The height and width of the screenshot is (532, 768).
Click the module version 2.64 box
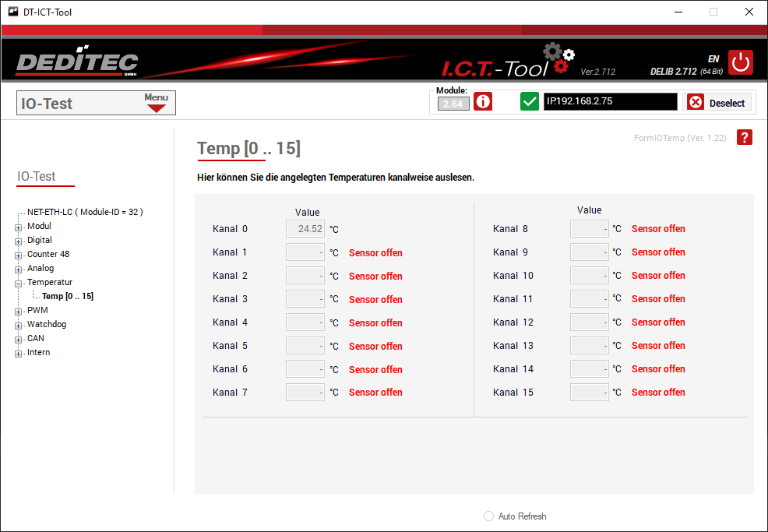(453, 104)
